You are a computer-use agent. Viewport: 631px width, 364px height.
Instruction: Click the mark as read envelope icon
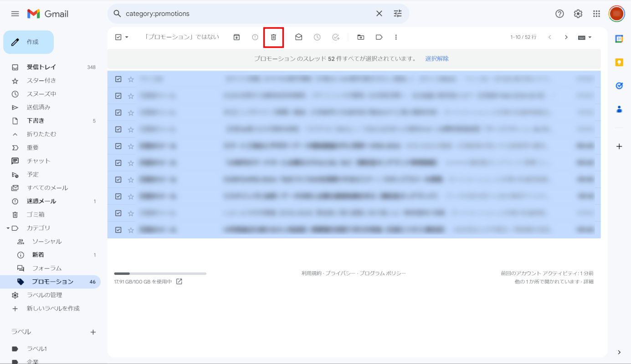[298, 37]
